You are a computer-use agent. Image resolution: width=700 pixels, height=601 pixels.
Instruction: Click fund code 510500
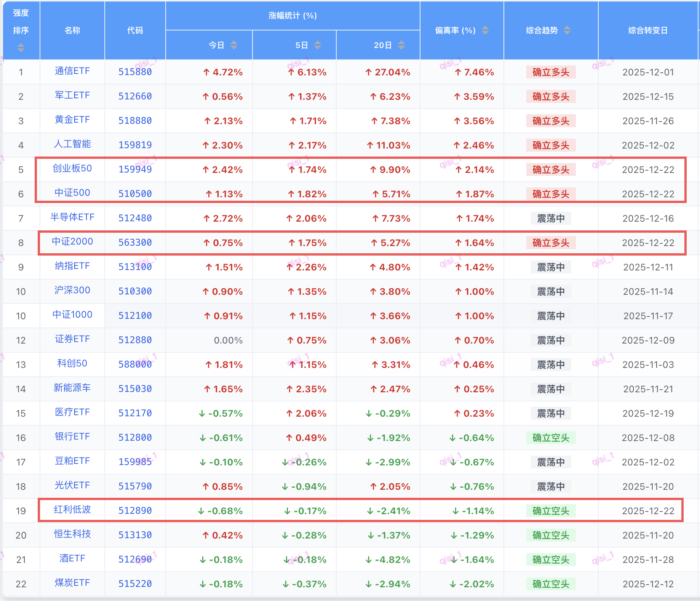[135, 194]
